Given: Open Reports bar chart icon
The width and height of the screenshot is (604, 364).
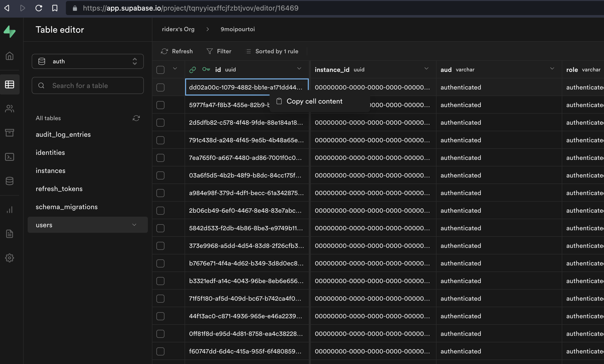Looking at the screenshot, I should (10, 210).
